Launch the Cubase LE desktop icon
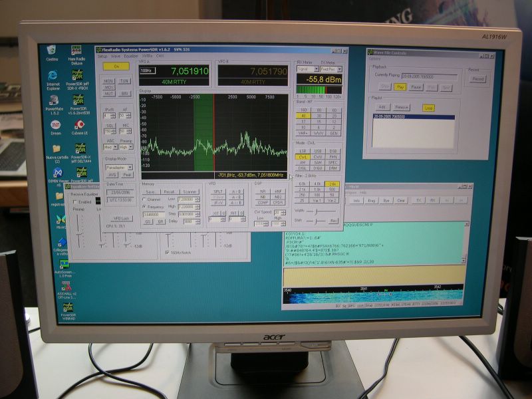 pos(80,128)
